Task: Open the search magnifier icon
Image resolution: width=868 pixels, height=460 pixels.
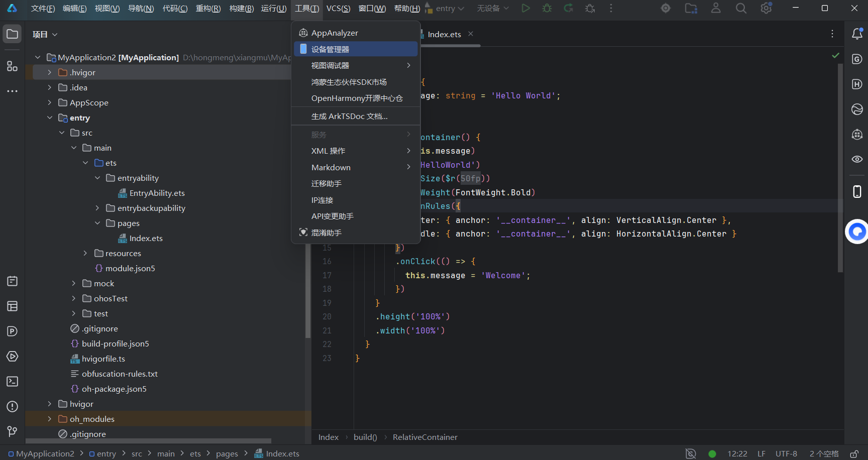Action: 741,8
